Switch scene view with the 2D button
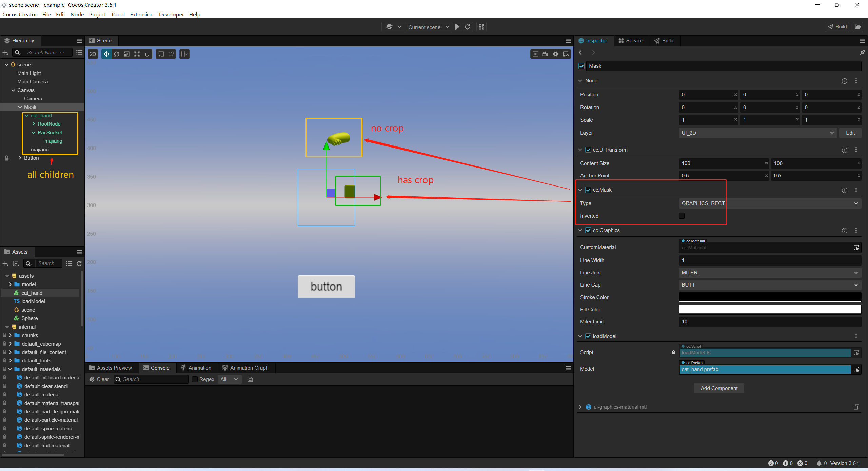 [x=93, y=54]
